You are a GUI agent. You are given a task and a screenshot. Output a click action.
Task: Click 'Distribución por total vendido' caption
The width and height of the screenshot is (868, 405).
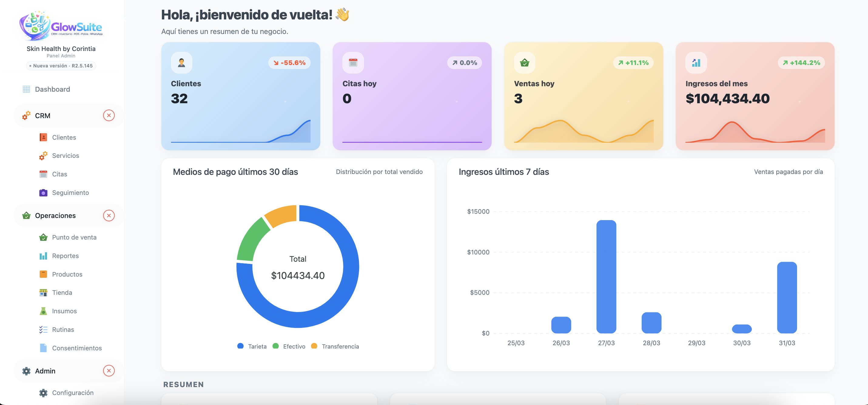[379, 172]
